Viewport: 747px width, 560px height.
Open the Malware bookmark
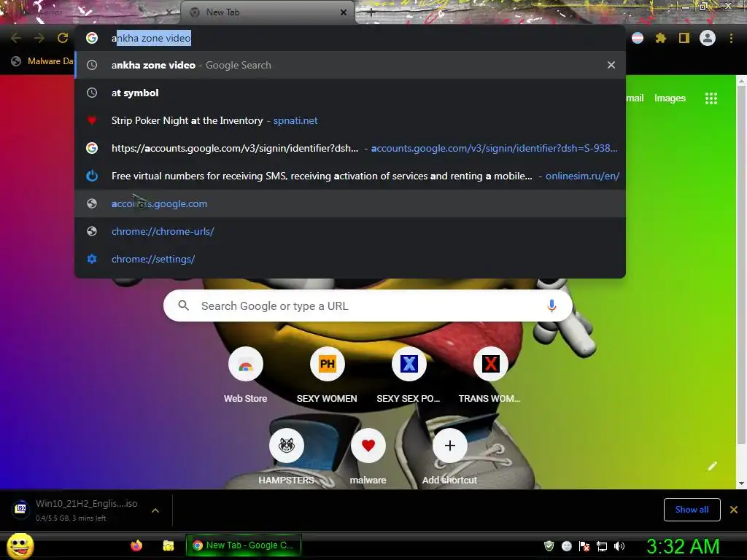(43, 61)
